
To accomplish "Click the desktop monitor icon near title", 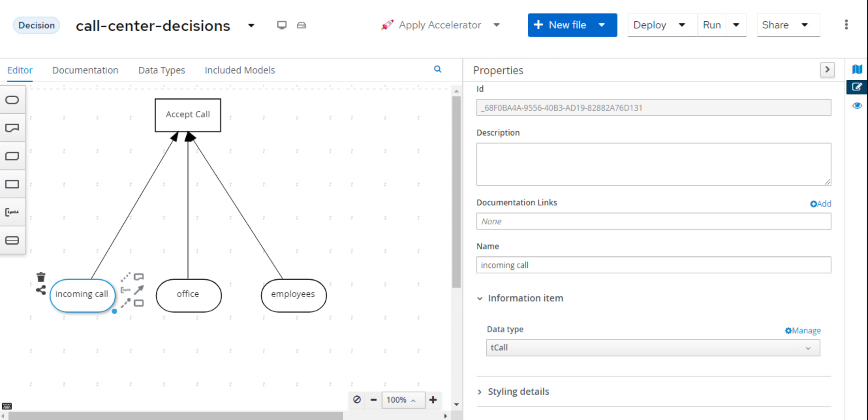I will (282, 25).
